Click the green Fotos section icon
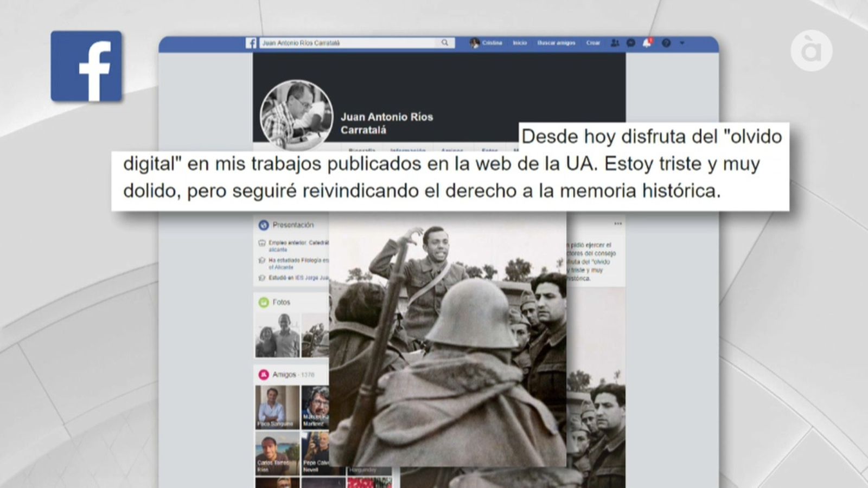The width and height of the screenshot is (868, 488). pos(264,302)
